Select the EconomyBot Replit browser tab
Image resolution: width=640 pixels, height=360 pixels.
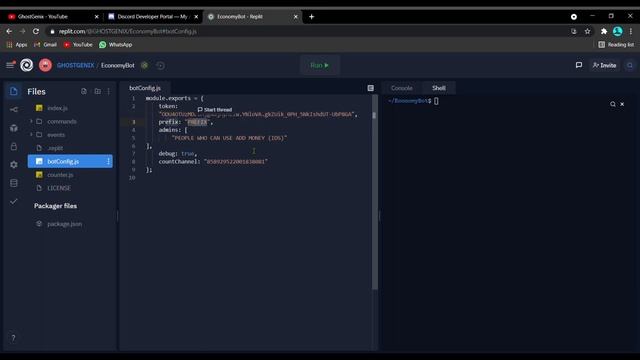pos(253,17)
